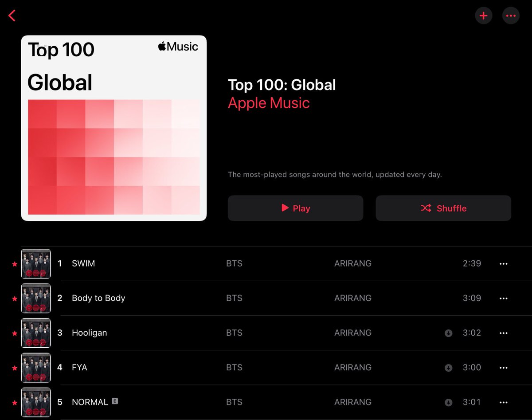The width and height of the screenshot is (532, 420).
Task: Select the favorite star next to FYA
Action: click(x=14, y=368)
